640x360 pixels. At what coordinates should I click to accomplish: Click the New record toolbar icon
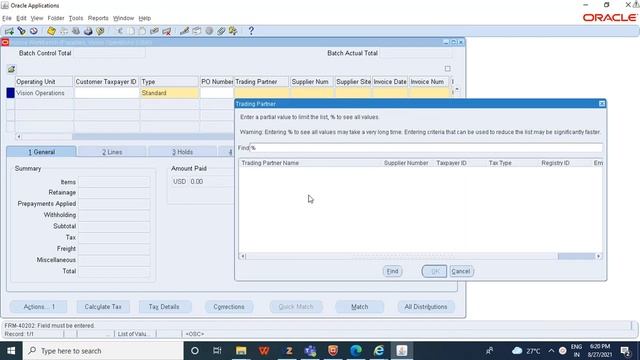click(9, 31)
